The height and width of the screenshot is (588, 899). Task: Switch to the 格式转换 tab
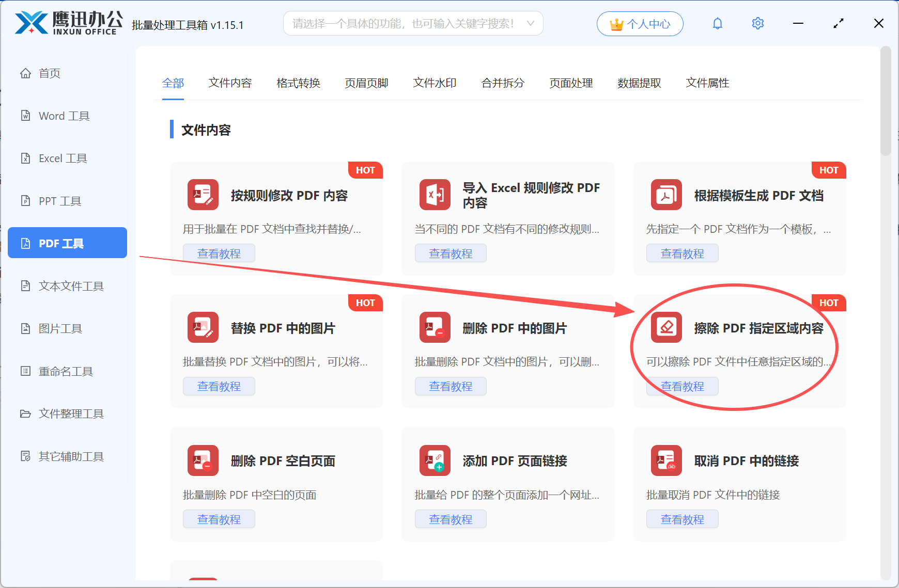coord(298,83)
